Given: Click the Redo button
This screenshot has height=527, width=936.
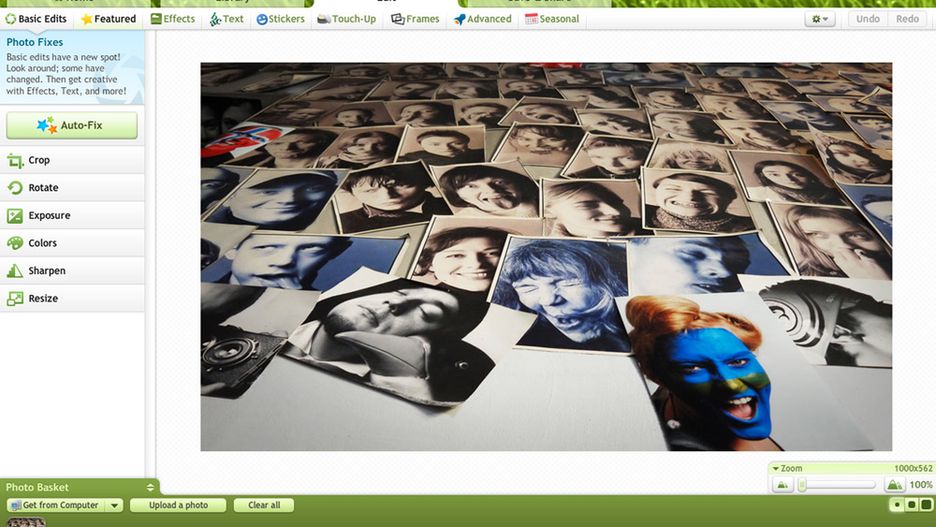Looking at the screenshot, I should tap(907, 19).
